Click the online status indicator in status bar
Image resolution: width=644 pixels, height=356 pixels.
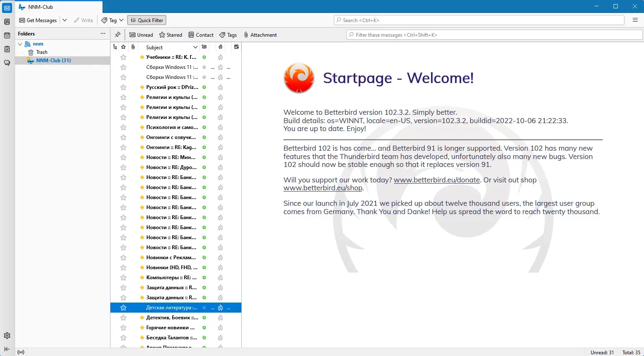[x=21, y=352]
